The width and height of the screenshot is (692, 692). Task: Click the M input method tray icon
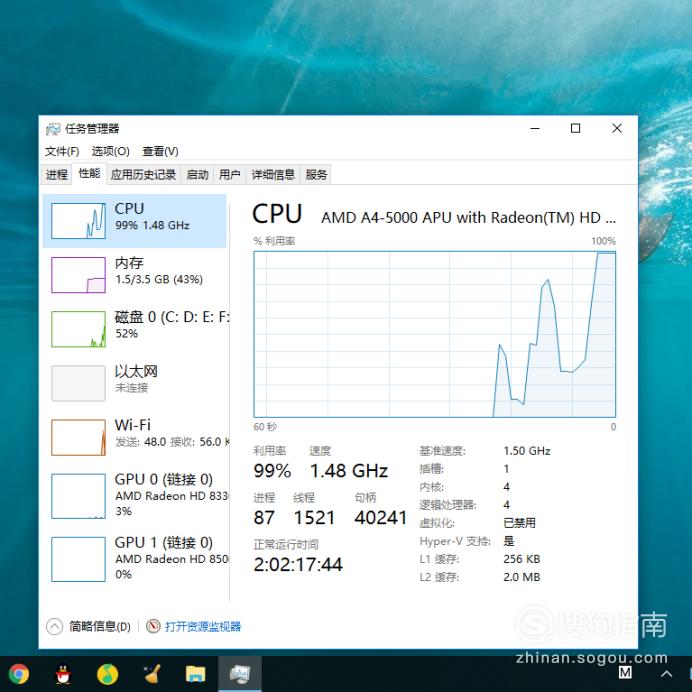(625, 673)
